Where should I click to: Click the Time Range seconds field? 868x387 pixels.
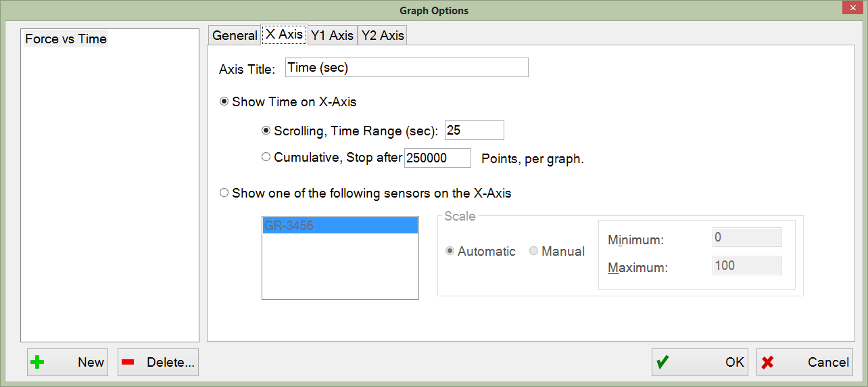474,130
